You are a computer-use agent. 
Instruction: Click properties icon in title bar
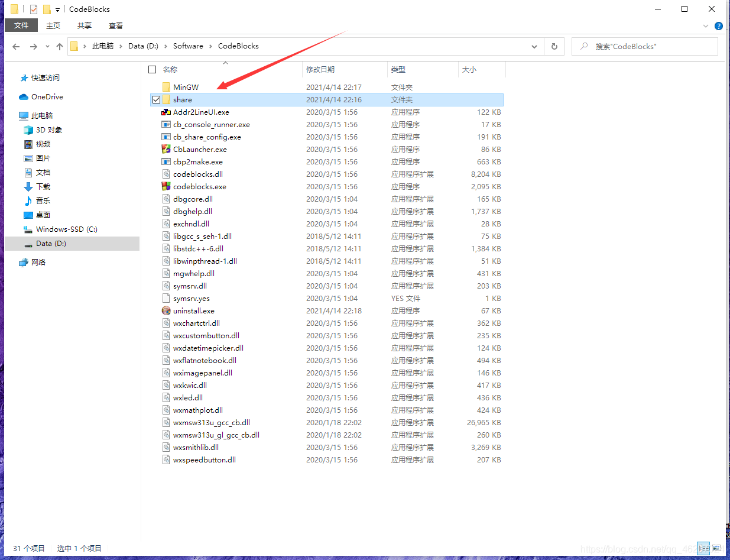tap(34, 9)
